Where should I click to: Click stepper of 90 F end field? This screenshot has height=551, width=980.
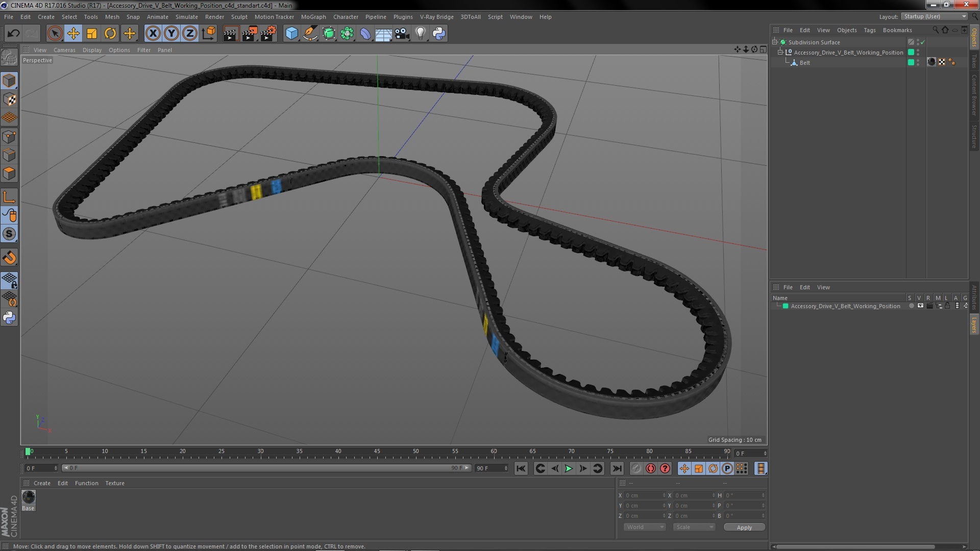pyautogui.click(x=506, y=468)
